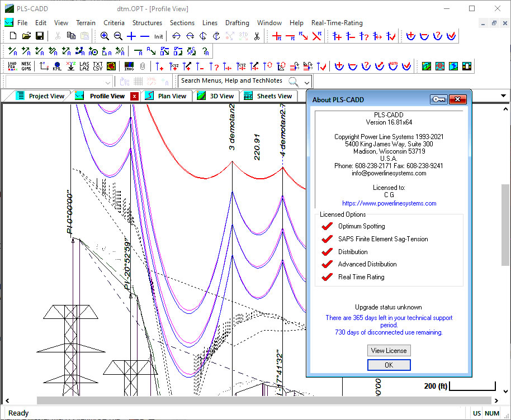Click the yellow and red map icon
This screenshot has width=511, height=420.
[111, 66]
